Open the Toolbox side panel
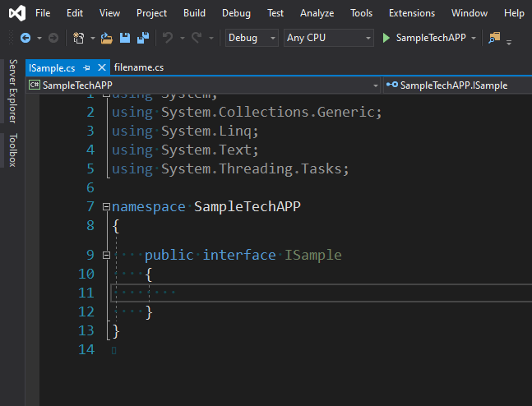 (x=12, y=150)
